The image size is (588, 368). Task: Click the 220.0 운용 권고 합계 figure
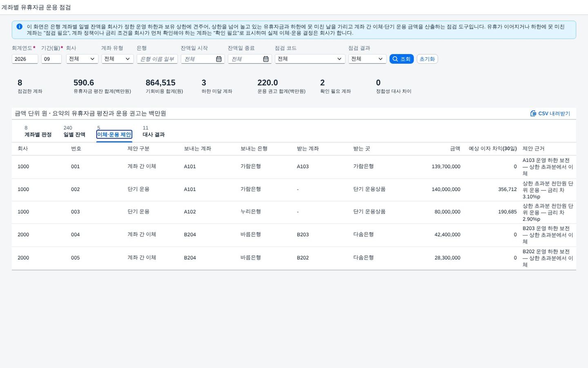[x=267, y=83]
